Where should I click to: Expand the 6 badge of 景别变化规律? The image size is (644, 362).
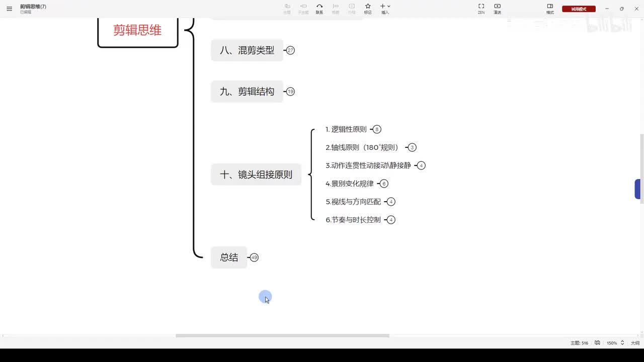click(x=384, y=184)
